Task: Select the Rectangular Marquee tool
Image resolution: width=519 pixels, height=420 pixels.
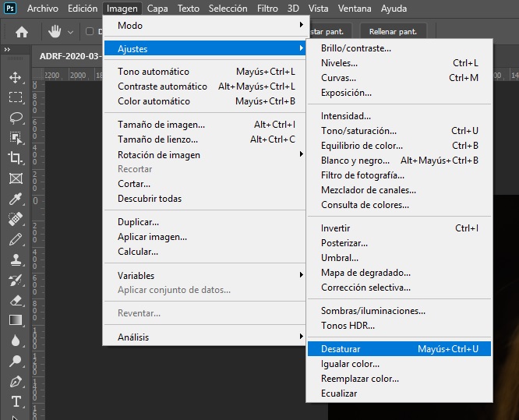Action: [16, 97]
